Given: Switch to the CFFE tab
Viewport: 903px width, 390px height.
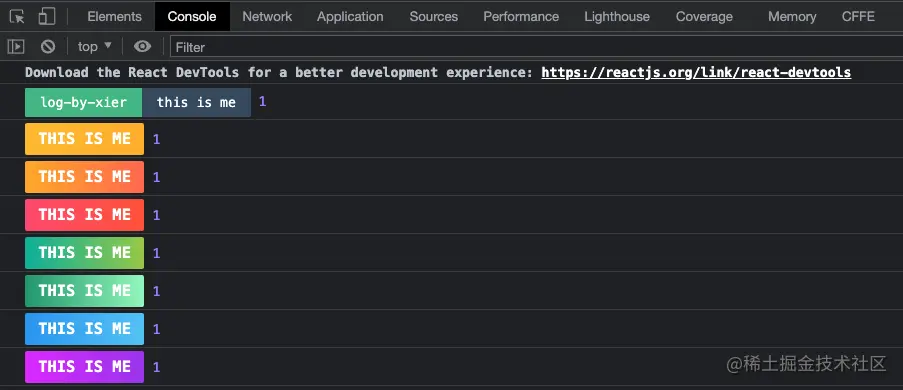Looking at the screenshot, I should tap(858, 17).
